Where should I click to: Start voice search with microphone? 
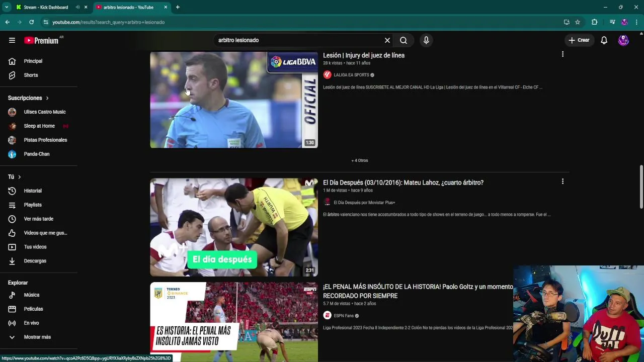[x=426, y=40]
